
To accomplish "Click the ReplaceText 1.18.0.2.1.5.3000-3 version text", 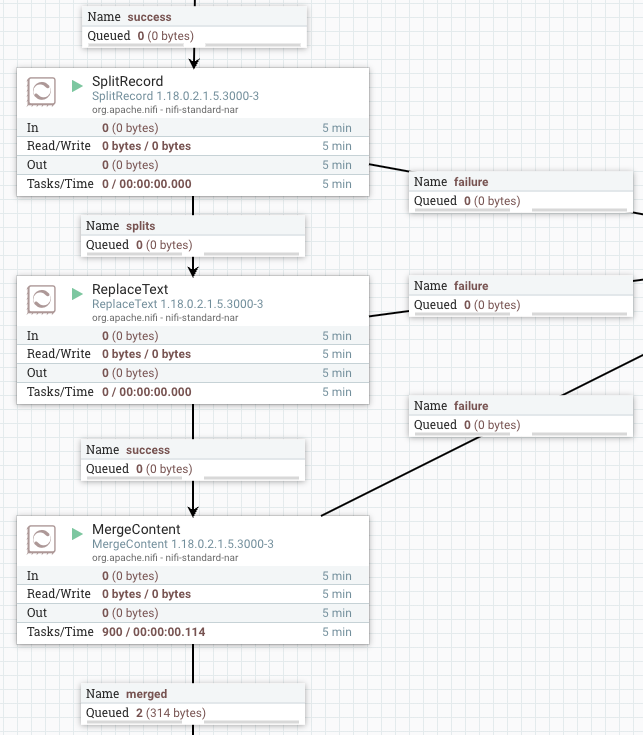I will (x=178, y=304).
